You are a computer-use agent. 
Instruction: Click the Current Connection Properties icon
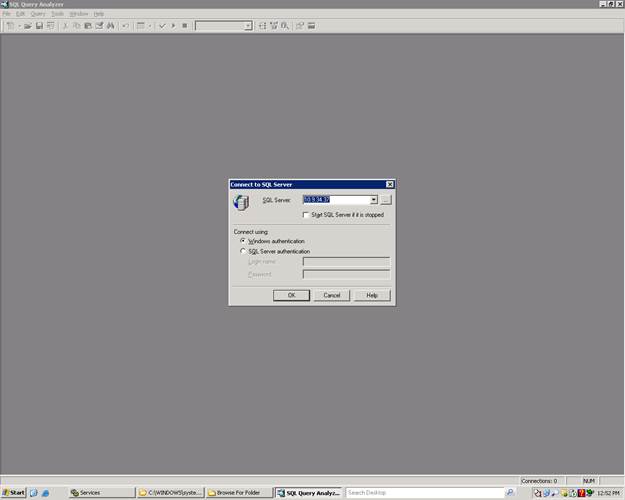pyautogui.click(x=300, y=26)
